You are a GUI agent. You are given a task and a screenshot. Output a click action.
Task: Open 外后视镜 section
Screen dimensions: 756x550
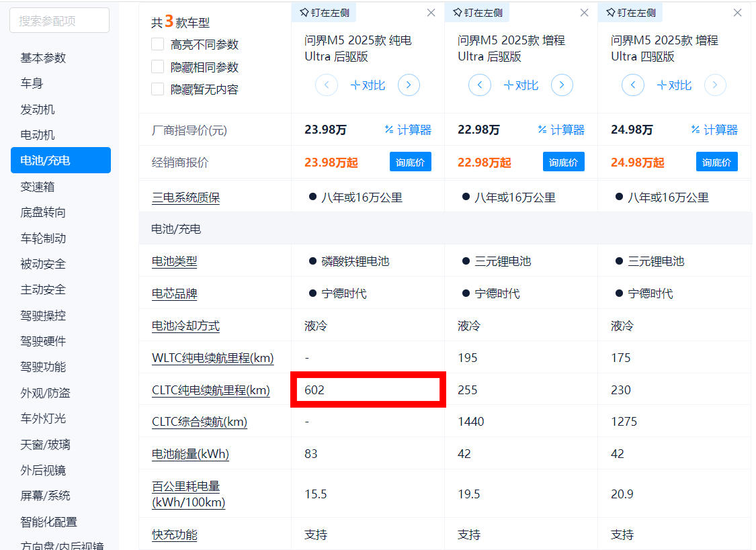(x=43, y=470)
